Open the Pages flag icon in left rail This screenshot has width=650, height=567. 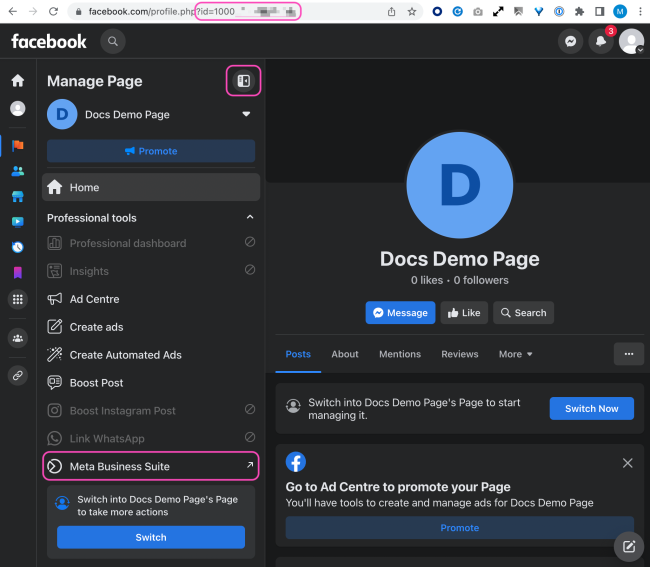[17, 145]
